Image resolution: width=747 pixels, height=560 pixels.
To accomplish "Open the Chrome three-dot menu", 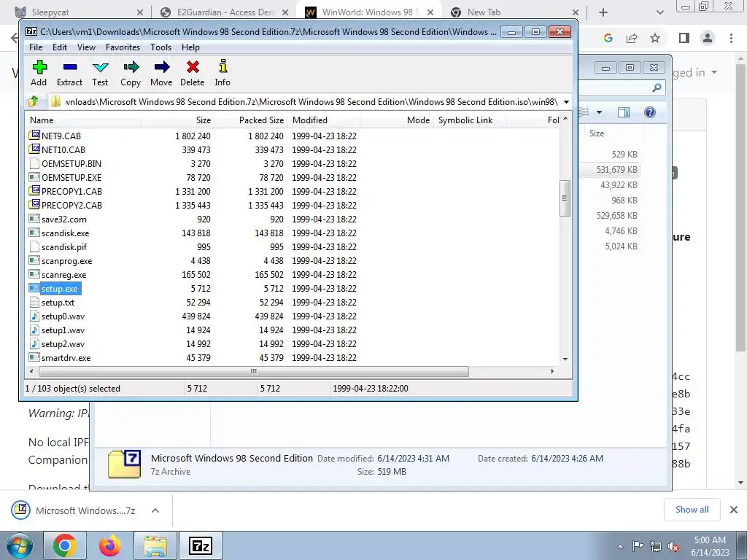I will pos(731,38).
